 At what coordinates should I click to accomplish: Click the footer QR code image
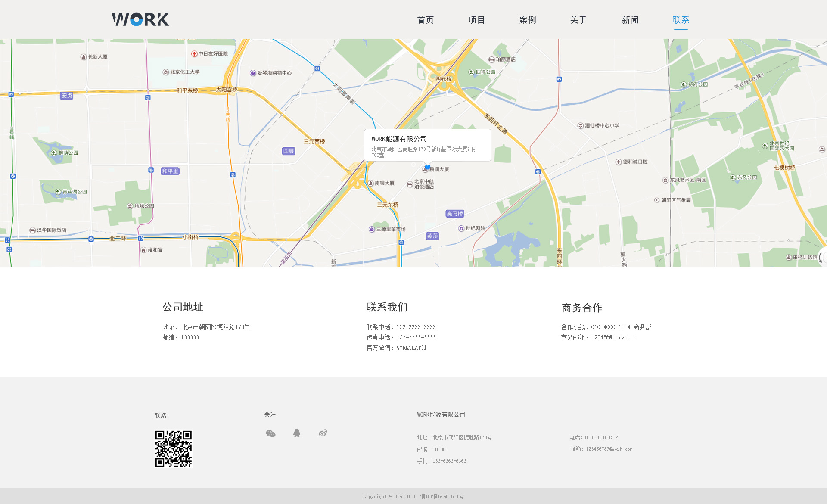click(174, 448)
